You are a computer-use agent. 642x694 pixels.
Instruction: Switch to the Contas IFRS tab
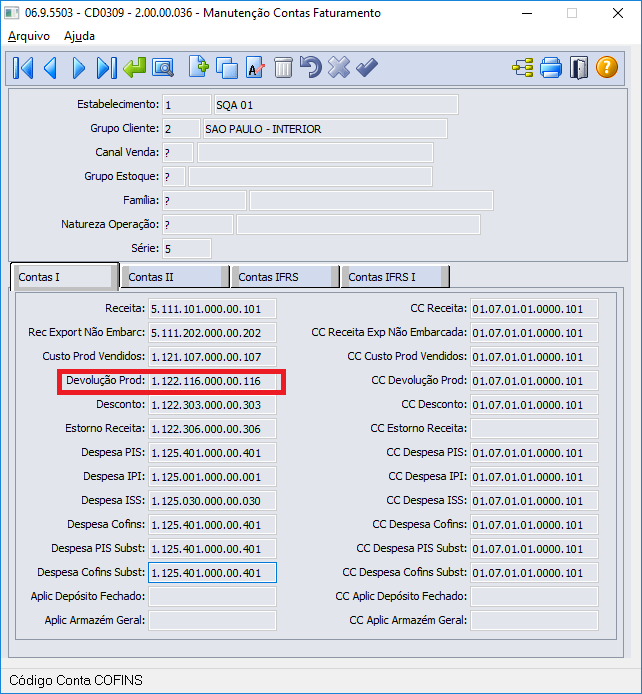pyautogui.click(x=285, y=277)
